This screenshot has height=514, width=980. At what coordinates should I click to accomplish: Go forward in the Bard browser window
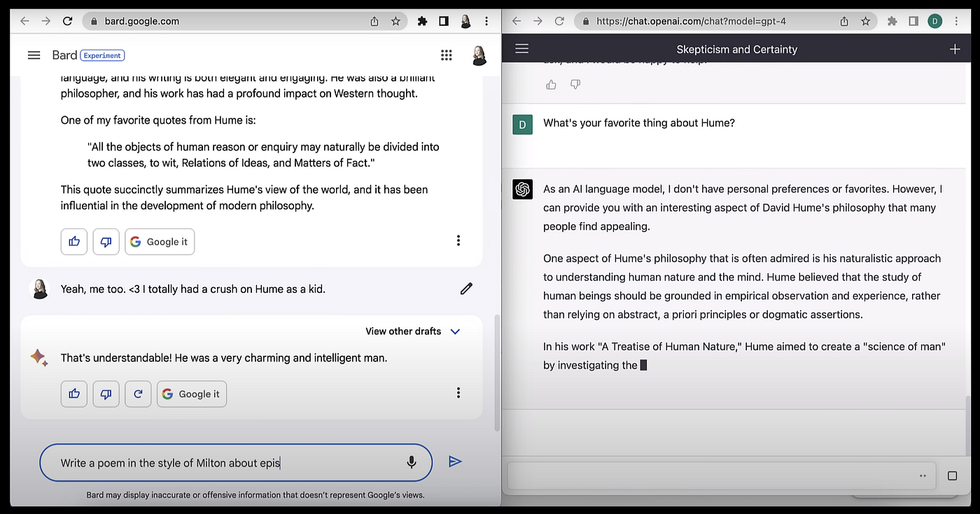coord(46,21)
